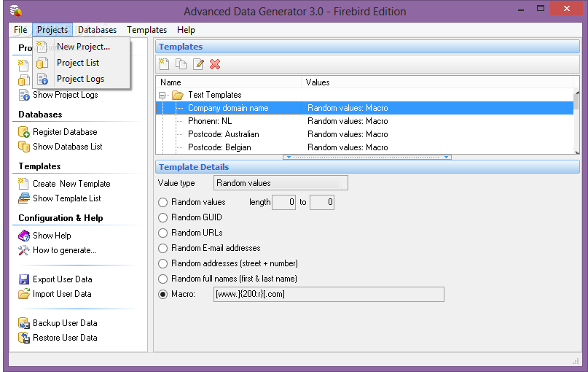Screen dimensions: 588x372
Task: Select Random addresses (street + number) option
Action: [x=162, y=263]
